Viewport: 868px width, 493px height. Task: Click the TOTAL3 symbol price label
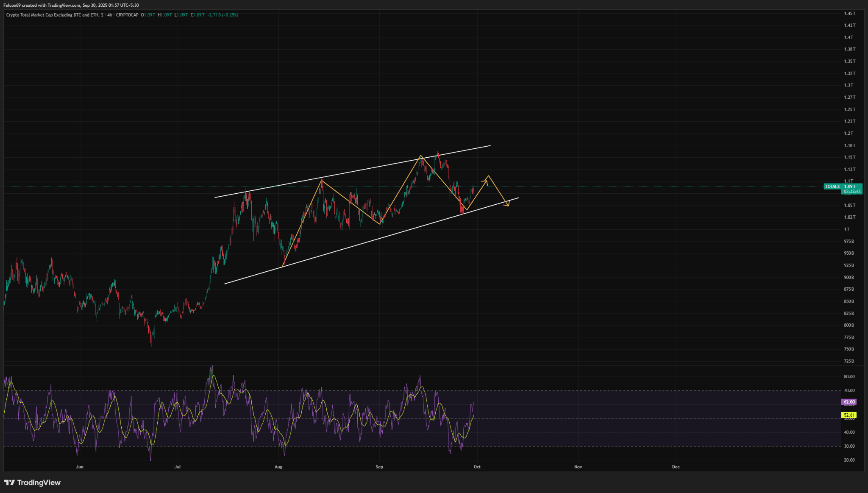(832, 187)
